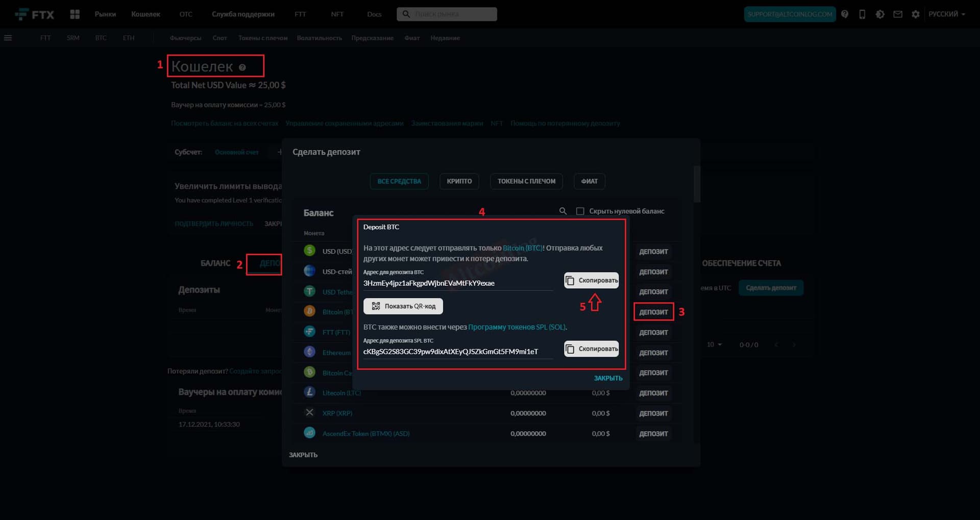This screenshot has height=520, width=980.
Task: Copy the BTC deposit address
Action: coord(591,280)
